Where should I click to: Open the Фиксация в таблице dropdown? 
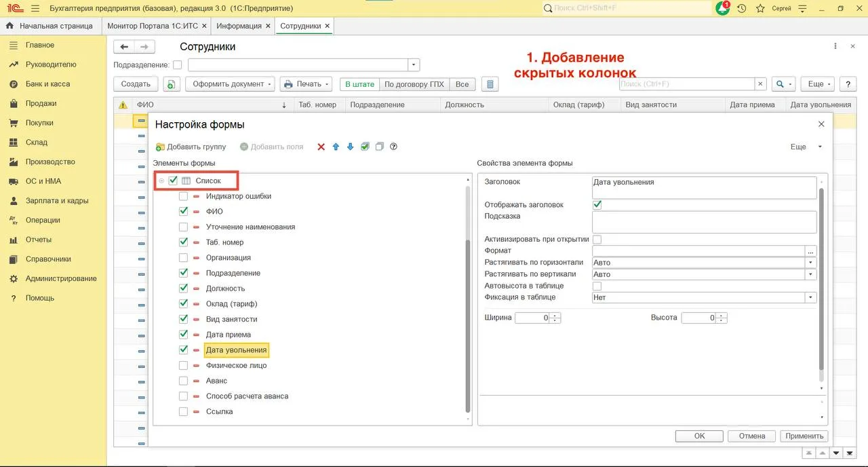tap(811, 297)
